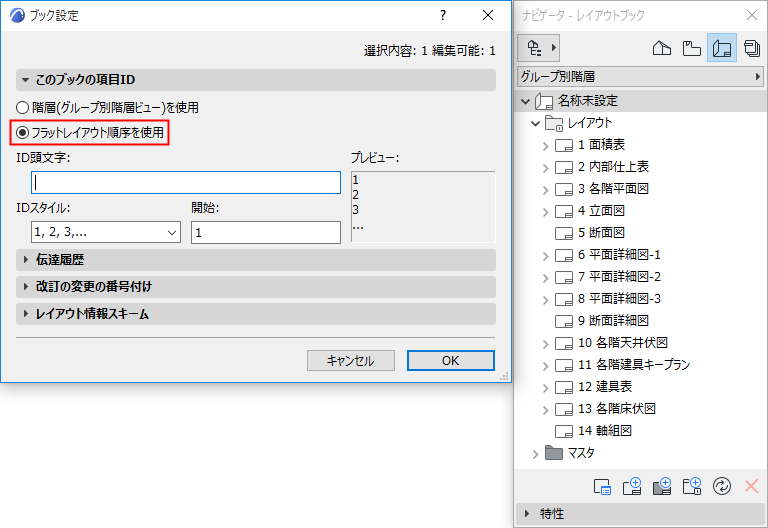Switch to the Project Map house icon
Image resolution: width=768 pixels, height=528 pixels.
tap(662, 48)
